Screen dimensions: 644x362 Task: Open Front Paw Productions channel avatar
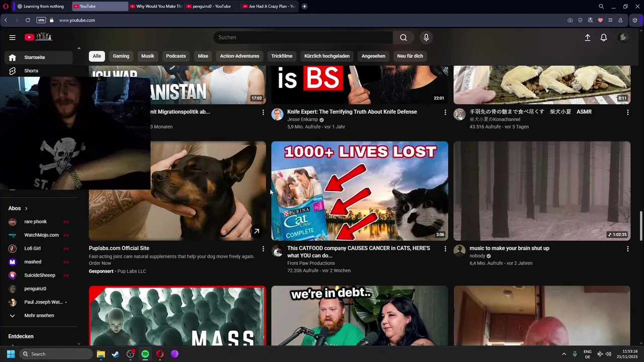click(x=277, y=250)
